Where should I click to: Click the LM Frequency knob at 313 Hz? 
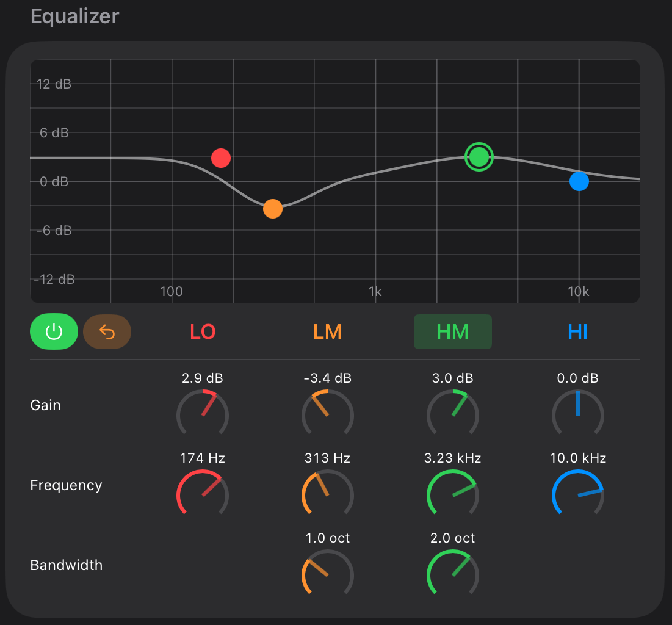pyautogui.click(x=328, y=494)
